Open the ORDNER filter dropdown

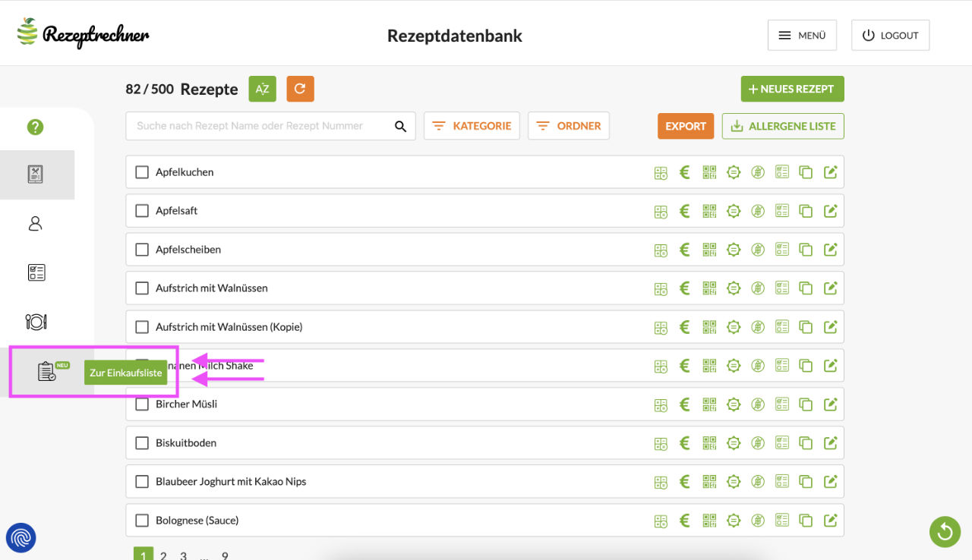[x=568, y=126]
